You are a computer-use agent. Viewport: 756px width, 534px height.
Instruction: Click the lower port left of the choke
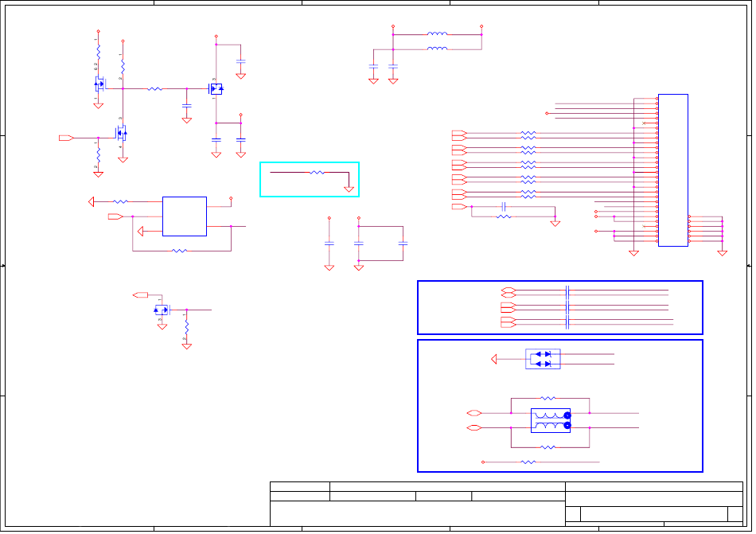point(474,427)
